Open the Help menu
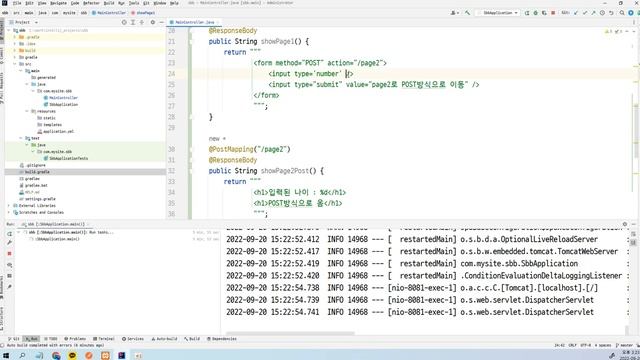Screen dimensions: 640x360 click(174, 3)
